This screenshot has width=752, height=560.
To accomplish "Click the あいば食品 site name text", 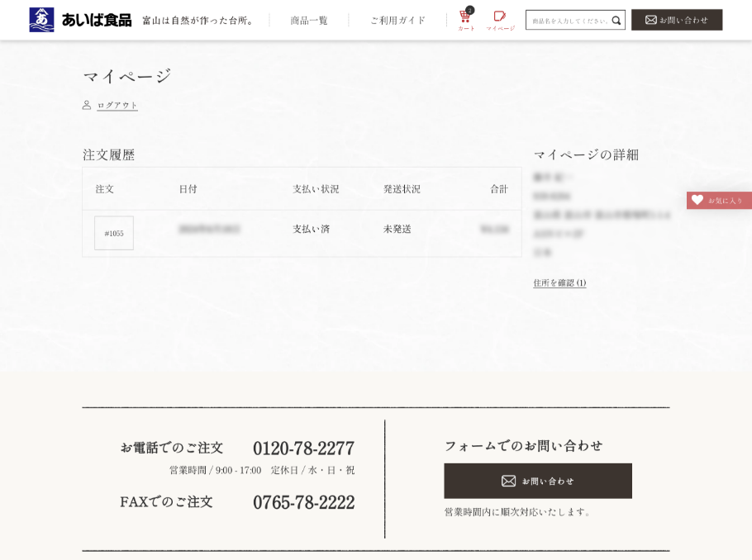I will pyautogui.click(x=97, y=20).
